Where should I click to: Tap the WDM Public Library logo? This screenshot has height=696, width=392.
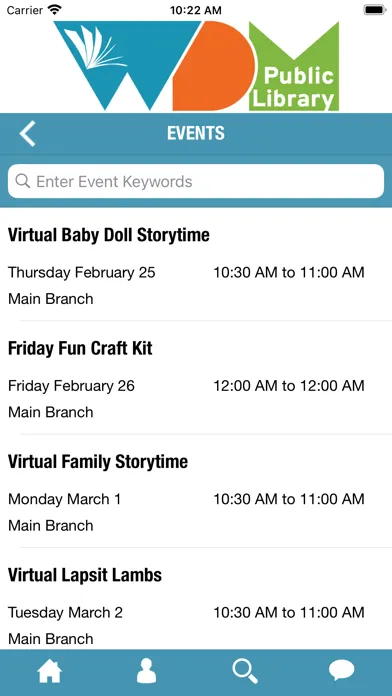tap(196, 66)
